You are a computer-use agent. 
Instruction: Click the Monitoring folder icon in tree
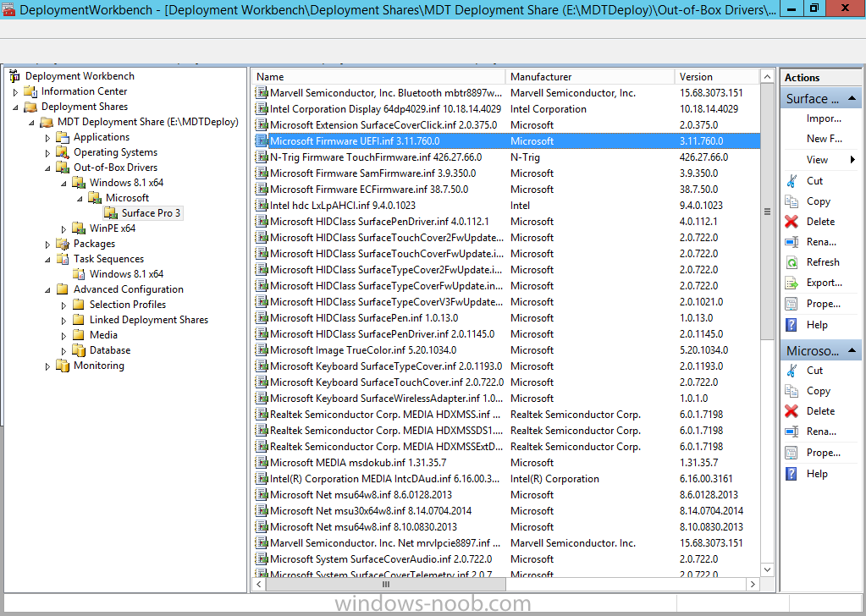[x=63, y=366]
